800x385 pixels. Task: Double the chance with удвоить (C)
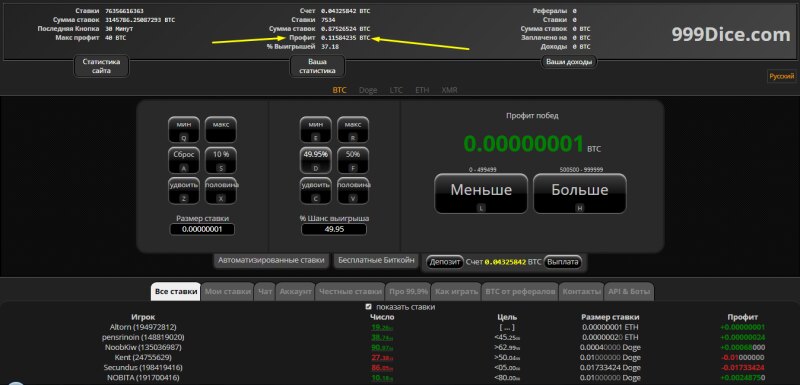click(x=315, y=191)
